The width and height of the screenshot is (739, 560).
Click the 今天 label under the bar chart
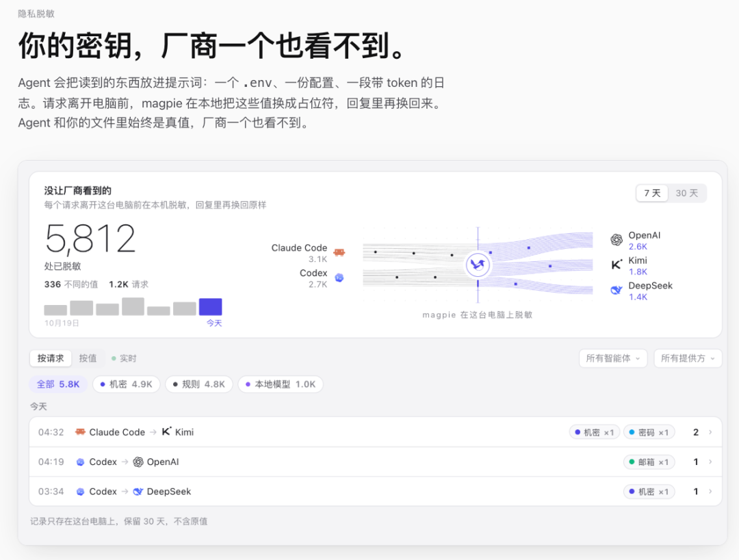tap(214, 323)
